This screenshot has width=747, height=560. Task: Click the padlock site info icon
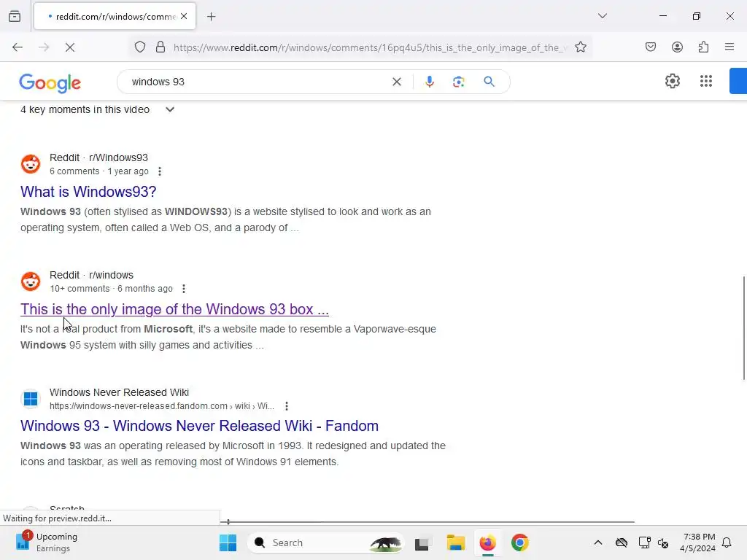point(160,47)
